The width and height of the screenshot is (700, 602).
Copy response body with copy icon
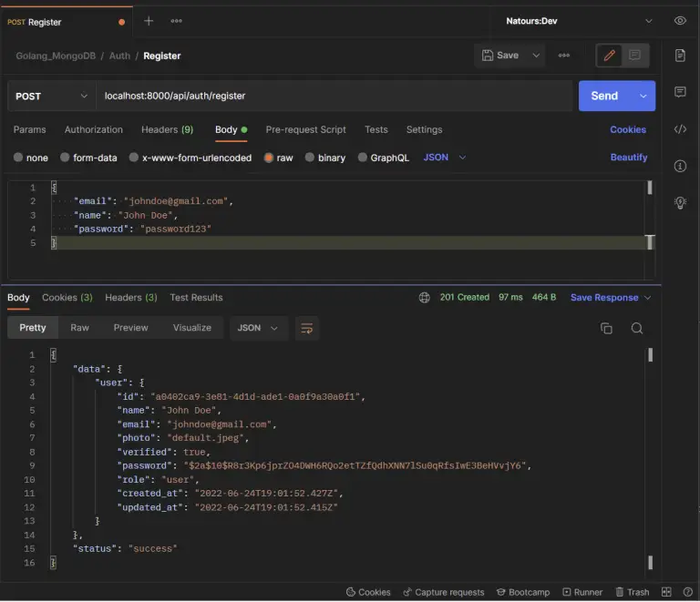click(x=606, y=329)
